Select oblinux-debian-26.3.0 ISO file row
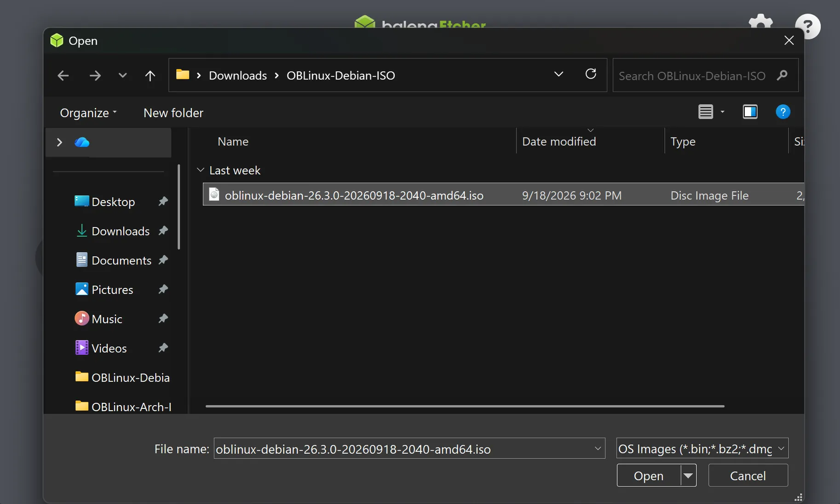The height and width of the screenshot is (504, 840). click(x=503, y=195)
